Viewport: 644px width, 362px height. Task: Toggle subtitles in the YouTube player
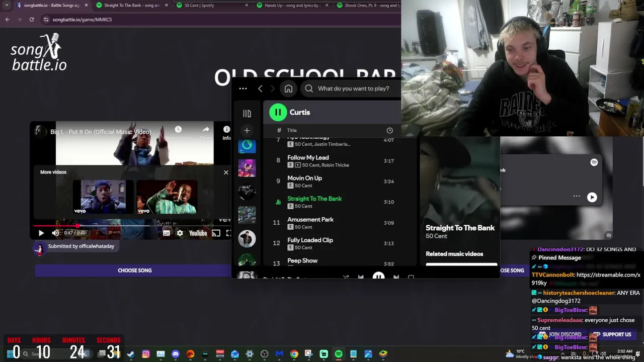(x=167, y=233)
